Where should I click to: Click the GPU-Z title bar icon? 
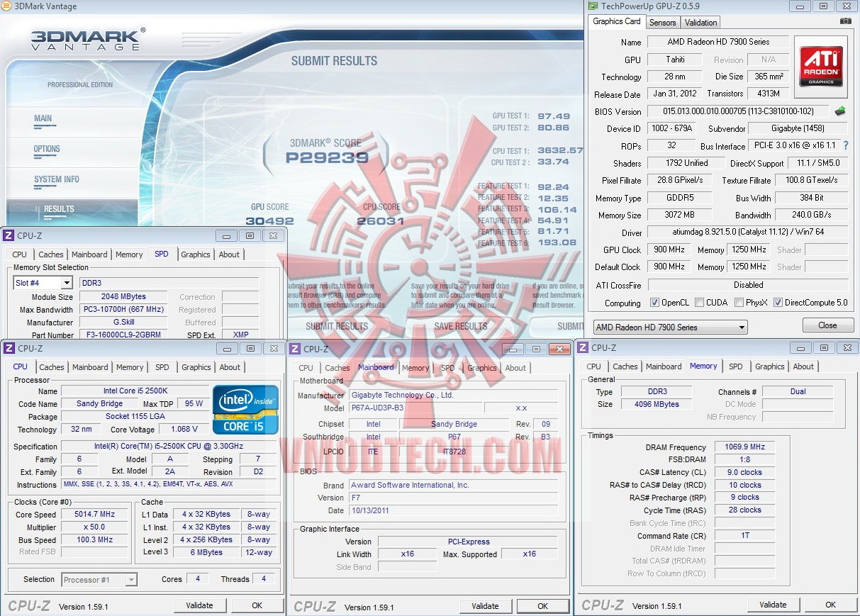coord(593,6)
